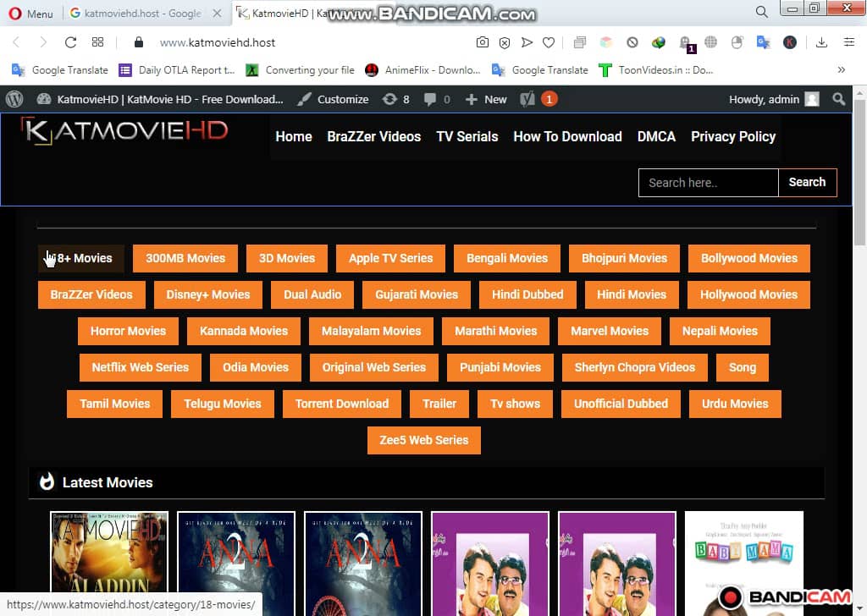Open How To Download navigation item
Image resolution: width=867 pixels, height=616 pixels.
point(567,136)
